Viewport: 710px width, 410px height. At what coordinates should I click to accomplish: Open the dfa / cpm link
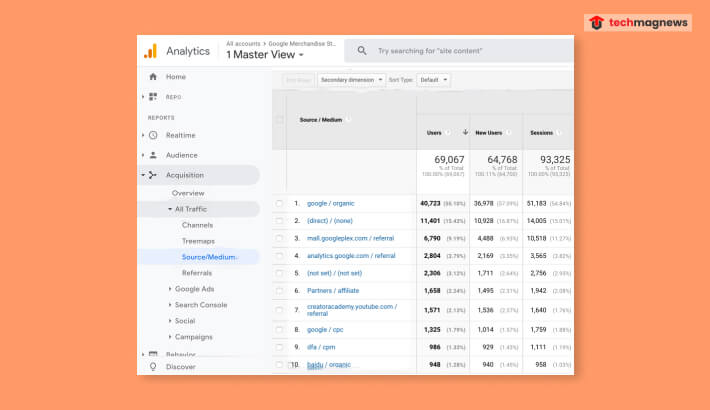point(321,347)
